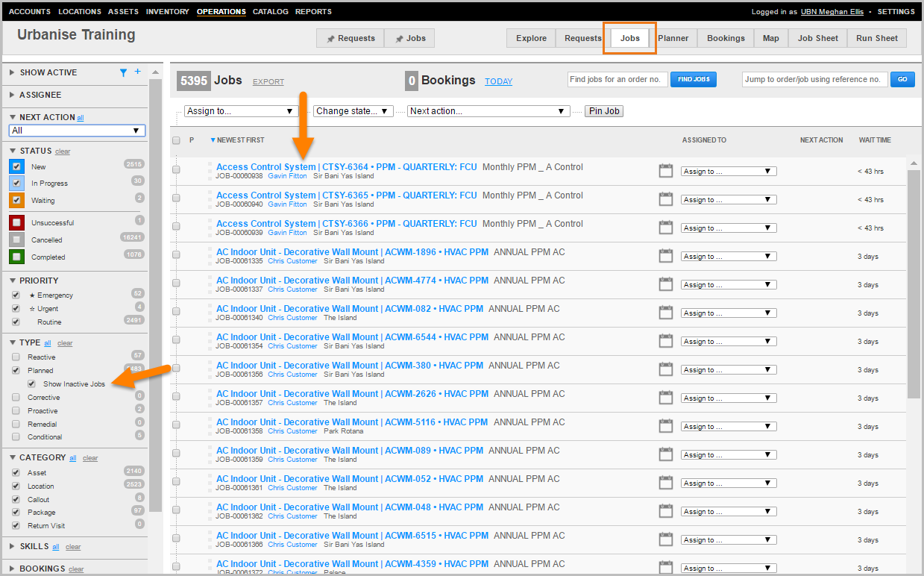Screen dimensions: 924x576
Task: Click the filter funnel icon beside Show Active
Action: (124, 72)
